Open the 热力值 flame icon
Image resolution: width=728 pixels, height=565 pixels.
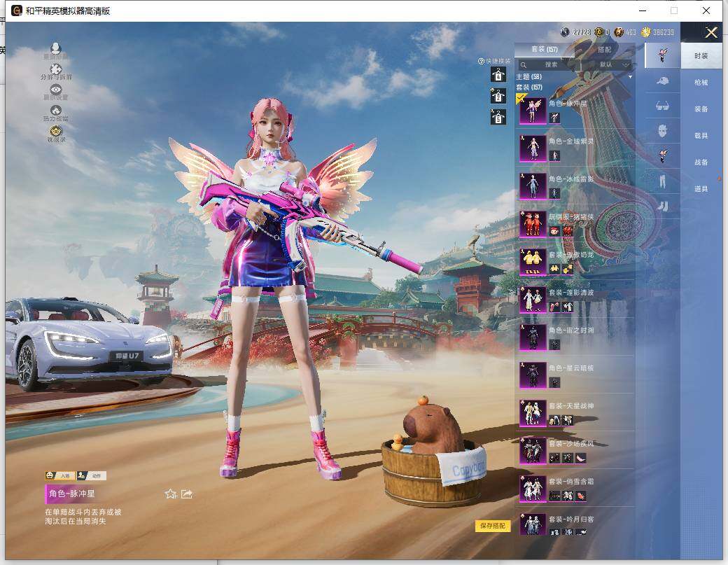tap(56, 111)
